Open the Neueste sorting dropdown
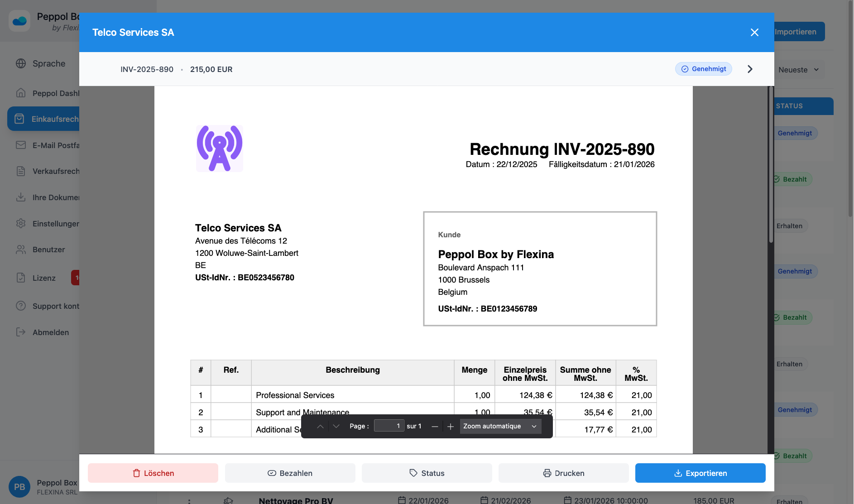The width and height of the screenshot is (854, 504). point(800,69)
